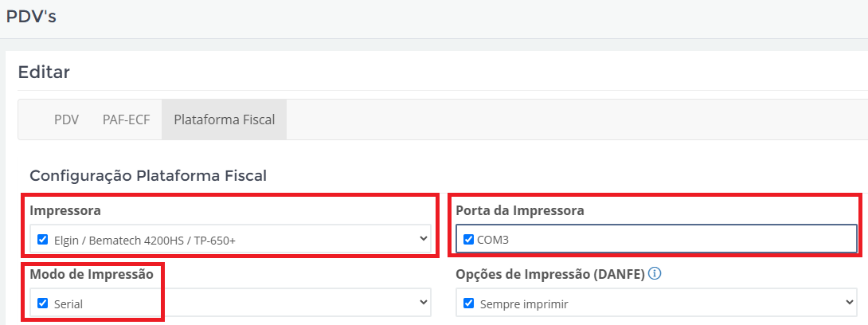Toggle the Sempre imprimir checkbox
Image resolution: width=868 pixels, height=325 pixels.
468,303
